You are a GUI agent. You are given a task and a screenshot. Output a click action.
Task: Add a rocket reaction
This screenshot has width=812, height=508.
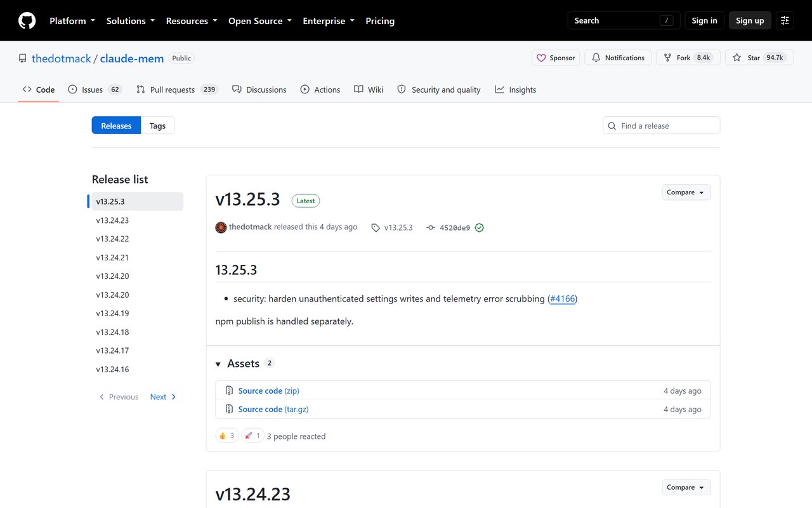pyautogui.click(x=252, y=436)
